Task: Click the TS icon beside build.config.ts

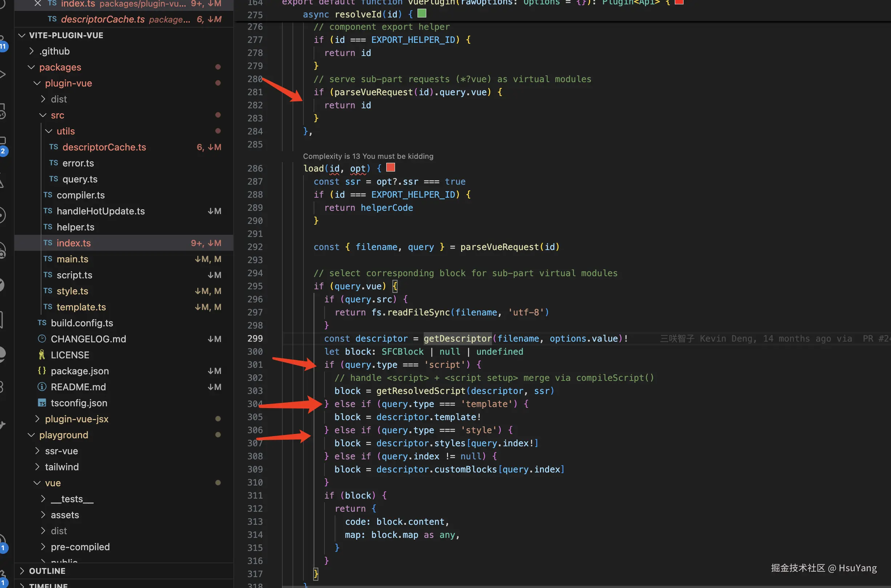Action: [42, 323]
